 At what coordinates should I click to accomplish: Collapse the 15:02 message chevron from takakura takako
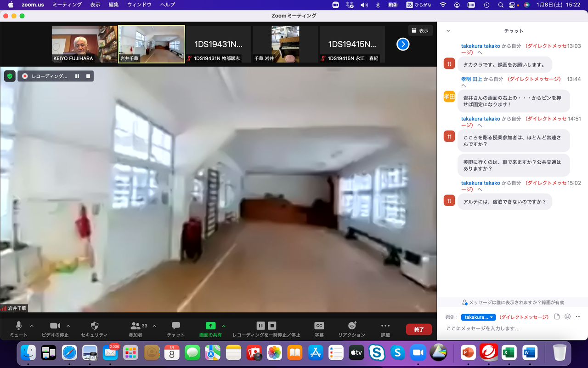tap(480, 190)
